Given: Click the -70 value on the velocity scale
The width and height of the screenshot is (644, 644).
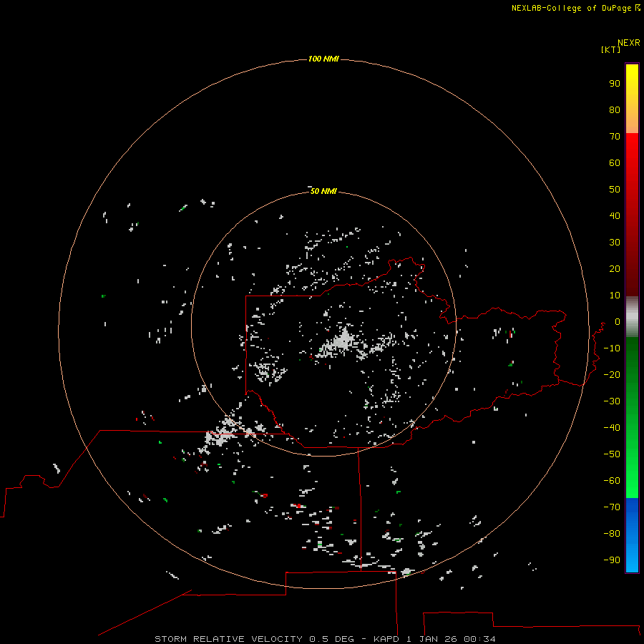Looking at the screenshot, I should click(612, 507).
